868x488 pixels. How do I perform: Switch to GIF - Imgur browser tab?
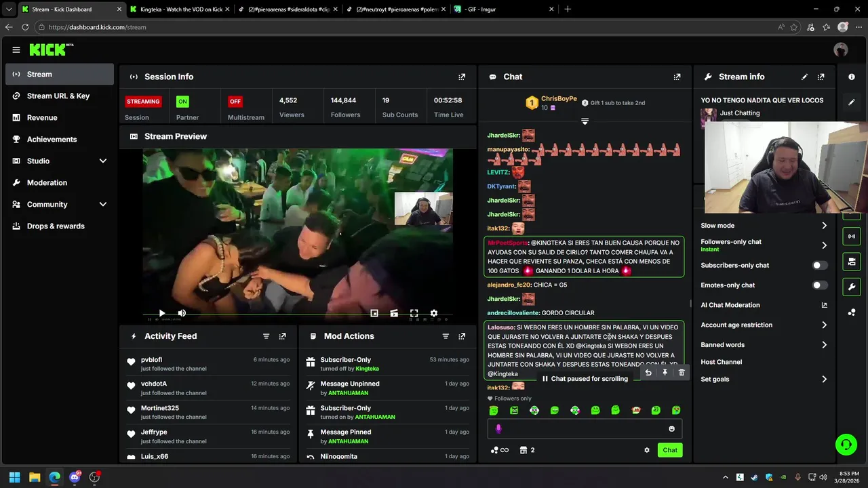pos(504,9)
